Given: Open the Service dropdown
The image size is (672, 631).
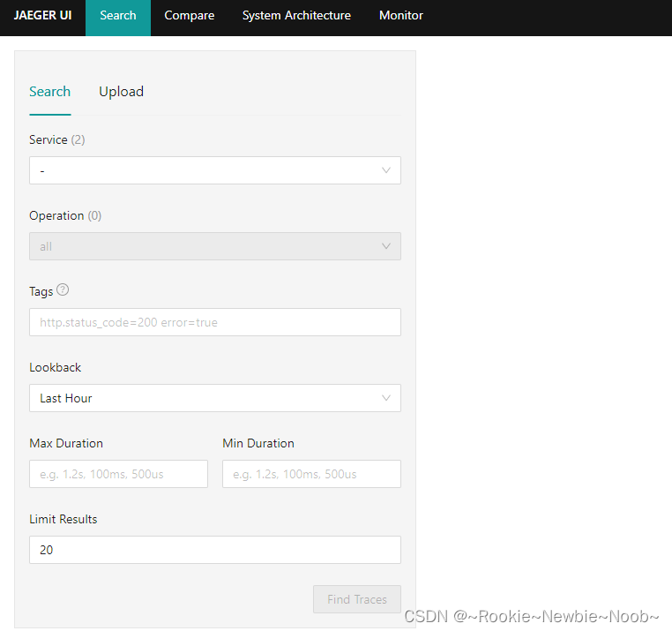Looking at the screenshot, I should pos(214,170).
